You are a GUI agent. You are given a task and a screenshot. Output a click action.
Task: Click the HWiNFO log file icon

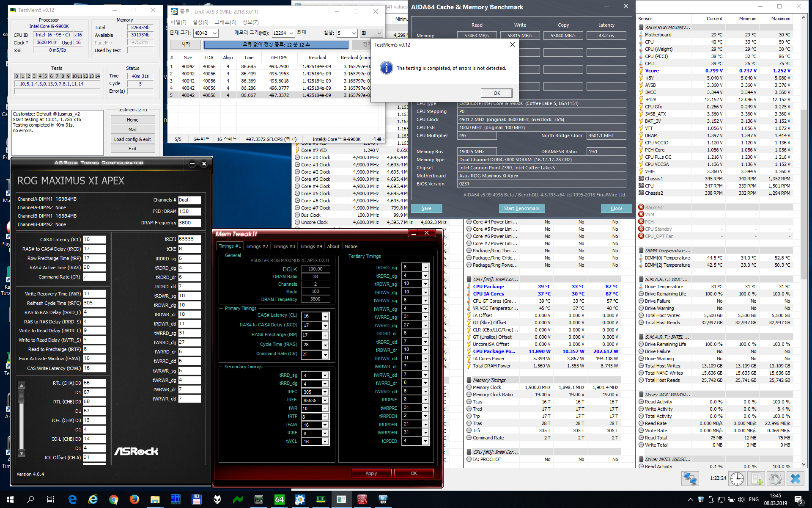(756, 479)
